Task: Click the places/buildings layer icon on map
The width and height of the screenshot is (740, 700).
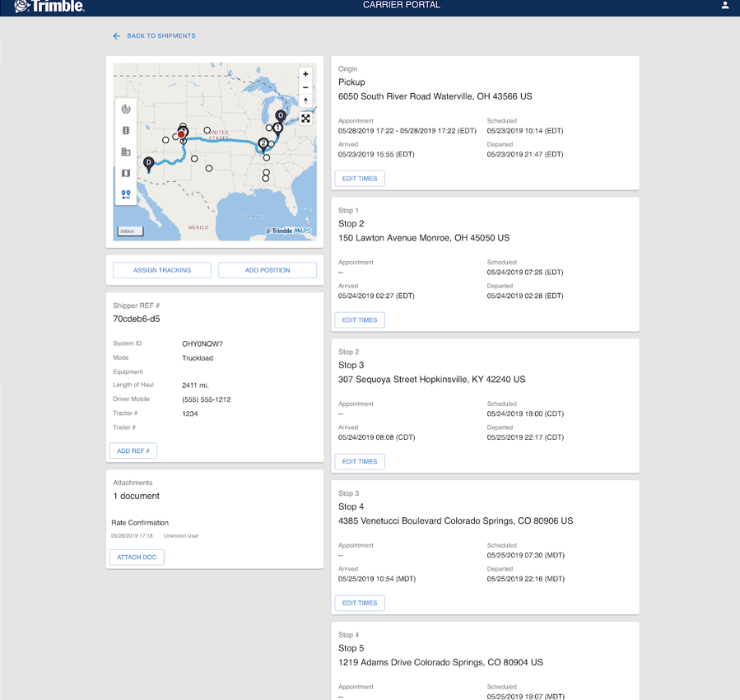Action: click(125, 152)
